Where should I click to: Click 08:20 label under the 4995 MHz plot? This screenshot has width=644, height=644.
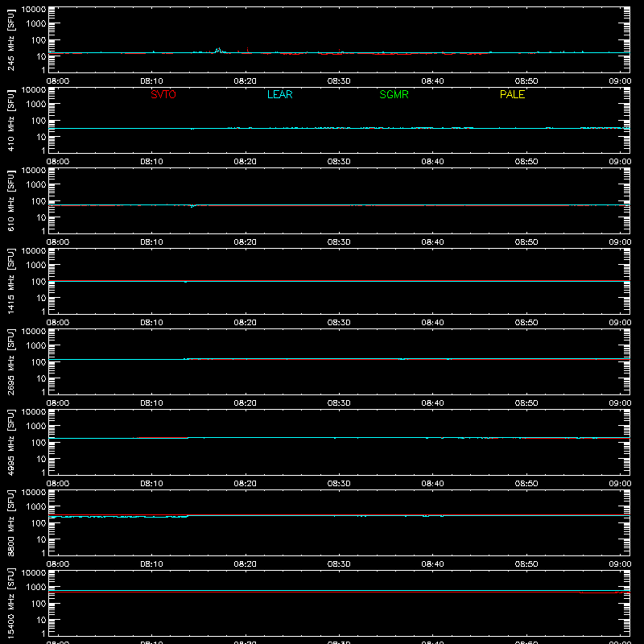click(x=246, y=484)
